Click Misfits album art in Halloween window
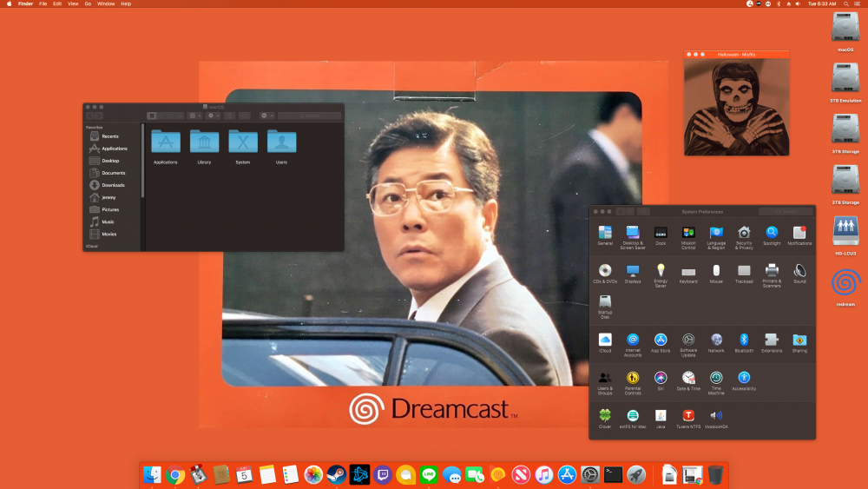 736,107
